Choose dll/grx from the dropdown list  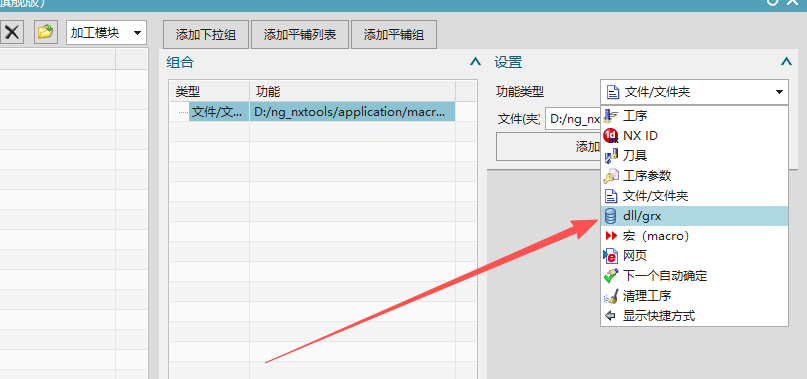click(694, 216)
